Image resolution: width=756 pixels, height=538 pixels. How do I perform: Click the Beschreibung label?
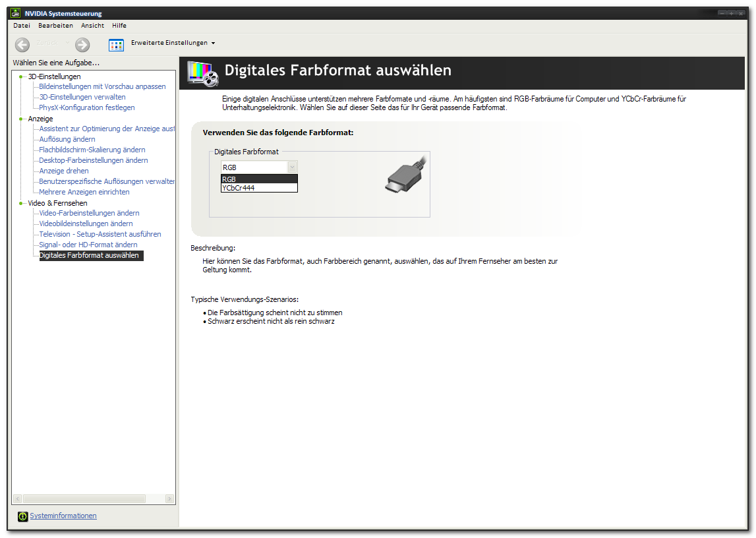click(213, 249)
